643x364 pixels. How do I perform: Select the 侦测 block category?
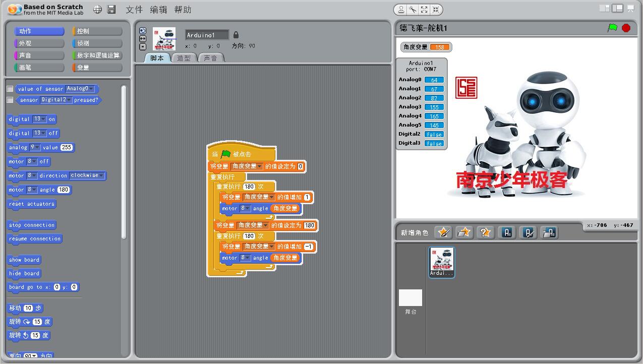coord(97,43)
